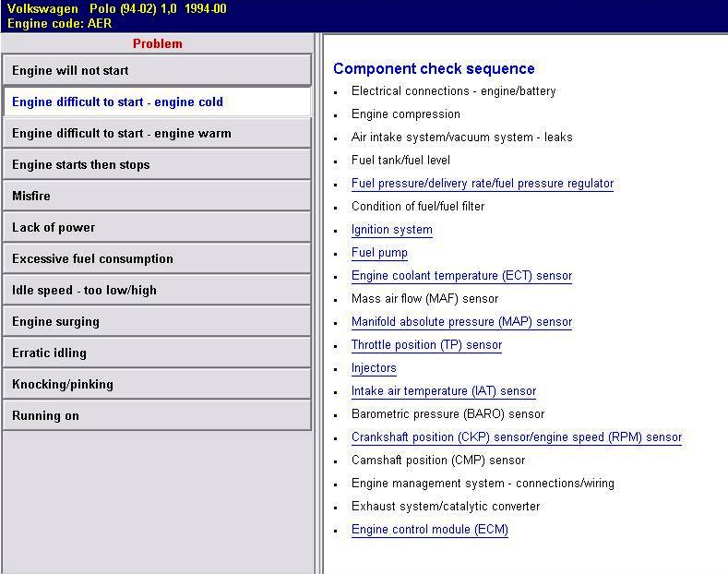Screen dimensions: 728x574
Task: Click 'Condition of fuel/fuel filter' item
Action: (x=418, y=206)
